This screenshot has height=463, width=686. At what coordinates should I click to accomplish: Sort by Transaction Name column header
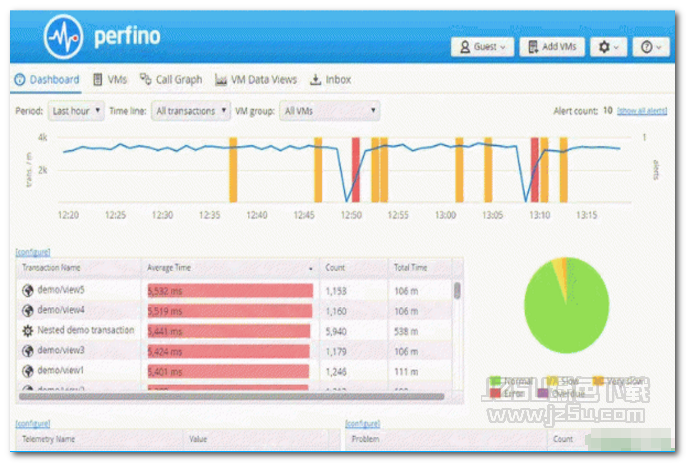point(79,268)
